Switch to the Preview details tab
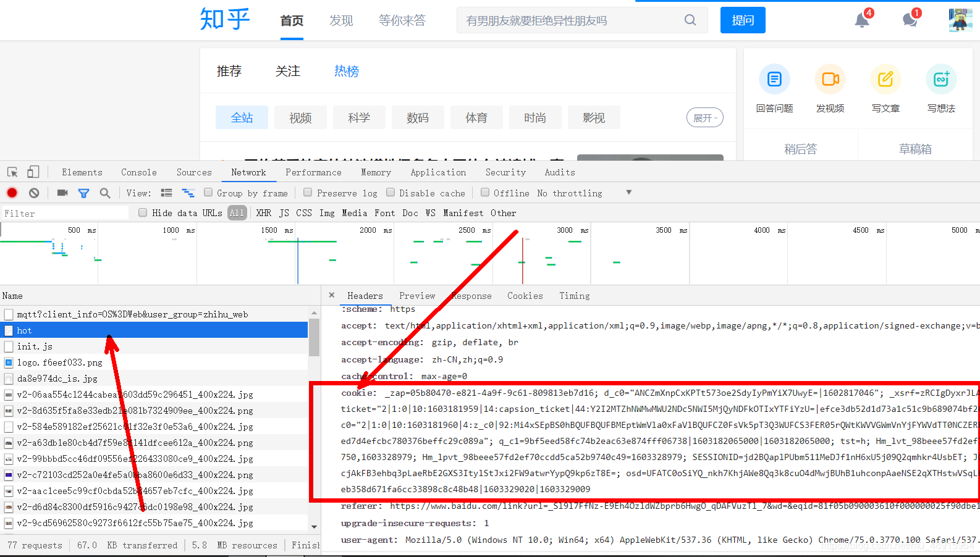Screen dimensions: 980x557 tap(417, 296)
